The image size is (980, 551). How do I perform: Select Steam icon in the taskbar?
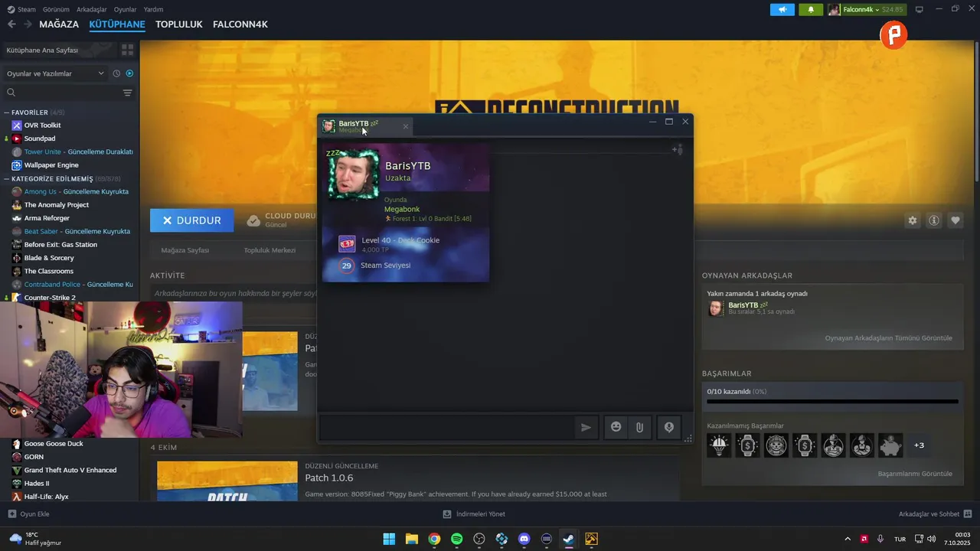point(569,539)
